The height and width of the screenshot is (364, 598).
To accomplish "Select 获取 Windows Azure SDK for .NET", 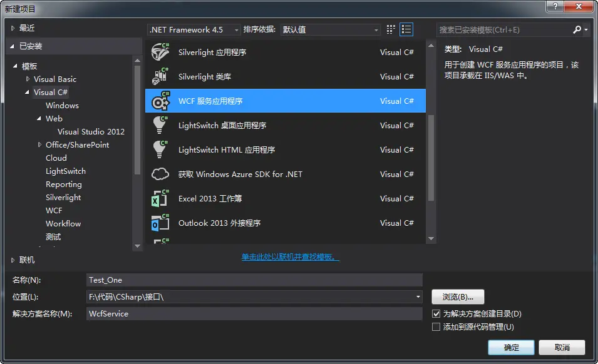I will [240, 174].
